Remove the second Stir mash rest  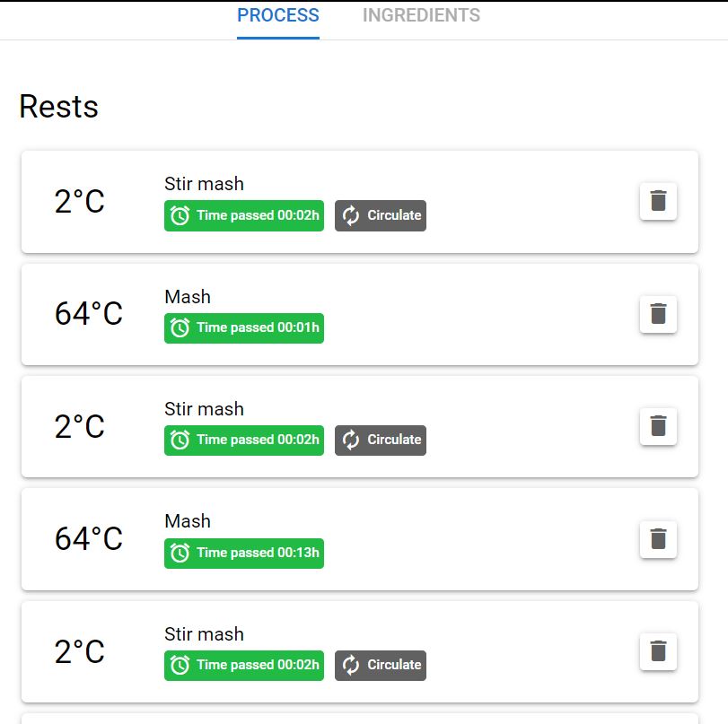658,426
